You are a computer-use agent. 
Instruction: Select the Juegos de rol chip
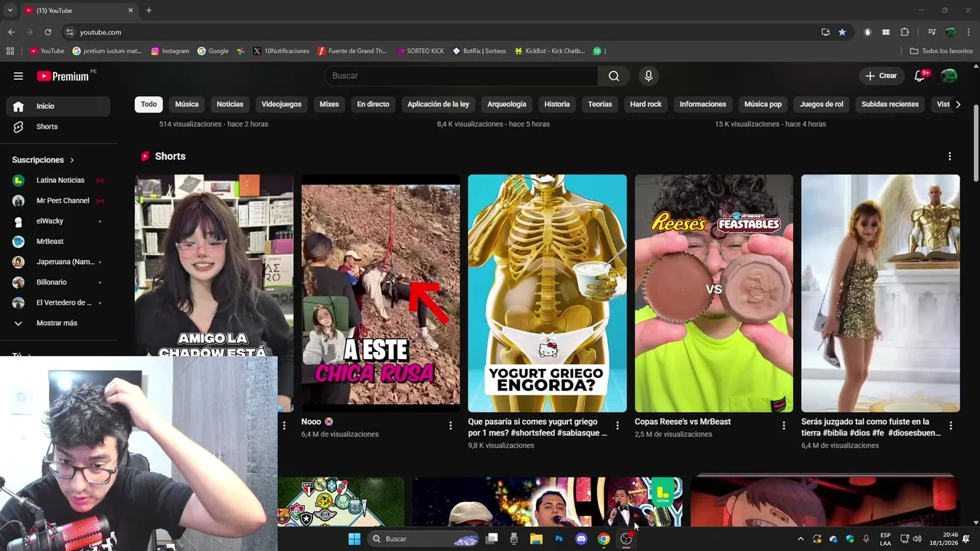tap(822, 104)
